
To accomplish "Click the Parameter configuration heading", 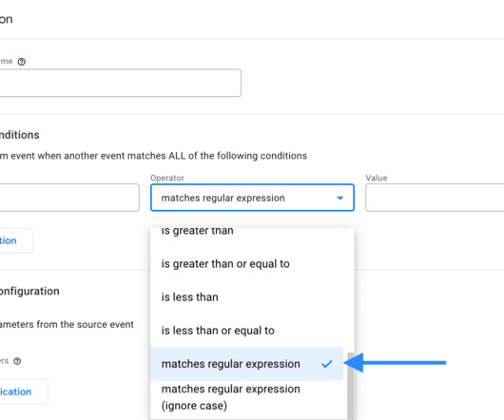I will tap(29, 291).
